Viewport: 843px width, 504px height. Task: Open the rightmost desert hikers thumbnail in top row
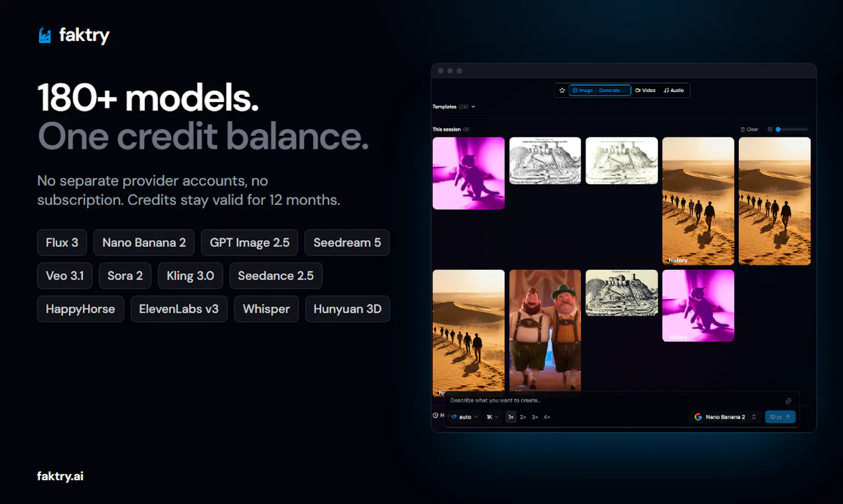point(775,201)
